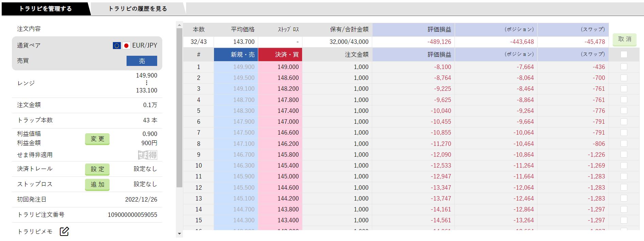Image resolution: width=644 pixels, height=241 pixels.
Task: Switch to トラリピを管理する tab
Action: 45,9
